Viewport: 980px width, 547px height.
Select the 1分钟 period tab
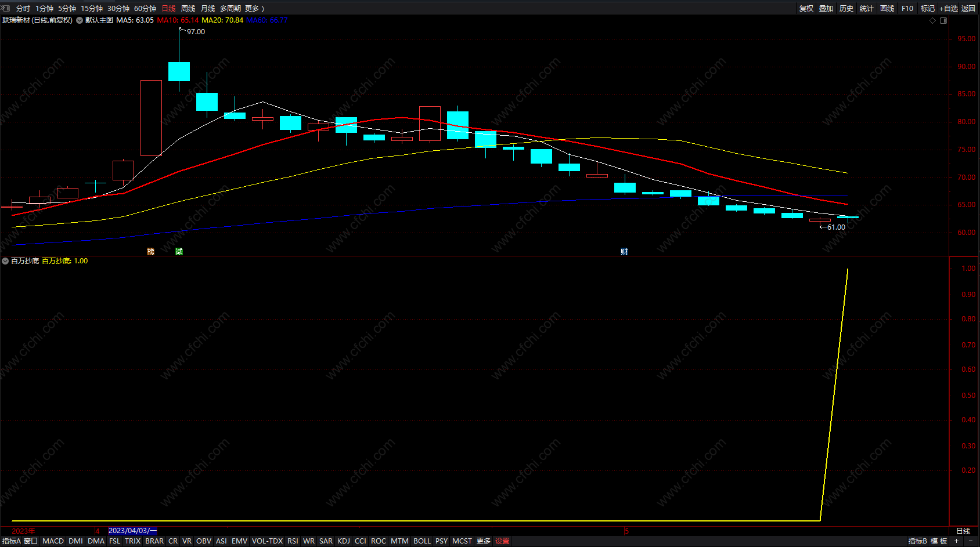coord(44,8)
